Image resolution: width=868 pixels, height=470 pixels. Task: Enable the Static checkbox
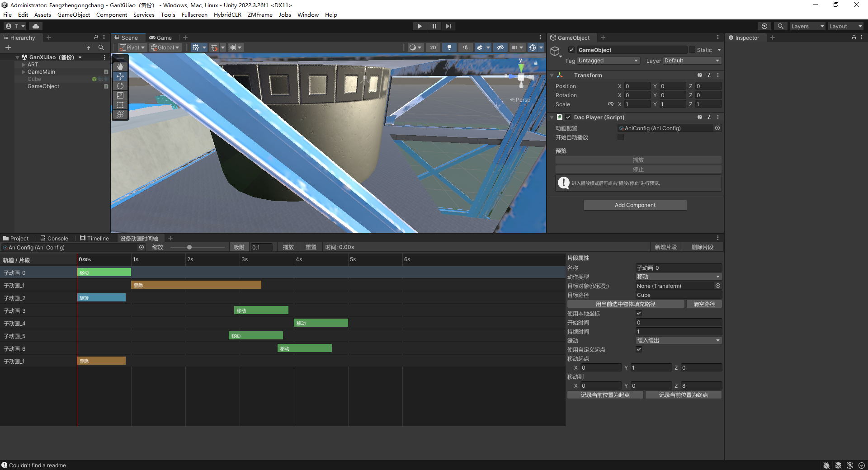point(692,50)
